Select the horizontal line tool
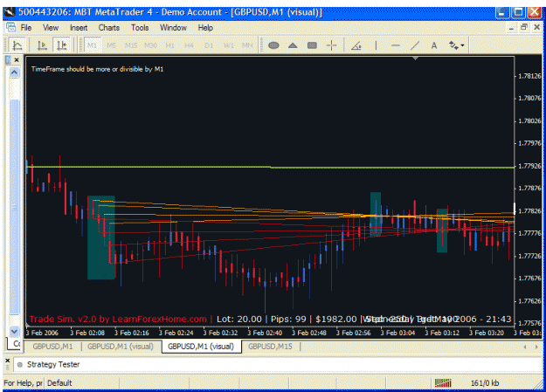This screenshot has height=392, width=546. [395, 45]
